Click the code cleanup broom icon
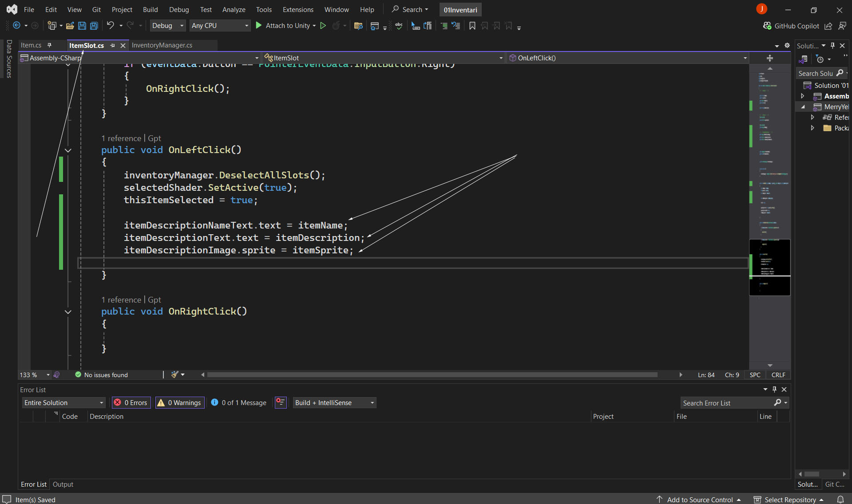This screenshot has height=504, width=852. (x=175, y=375)
